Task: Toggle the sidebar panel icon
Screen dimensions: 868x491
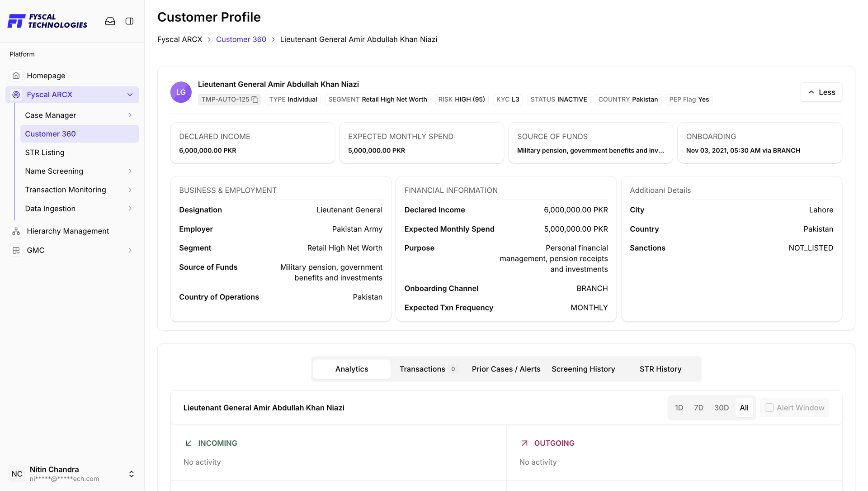Action: tap(129, 21)
